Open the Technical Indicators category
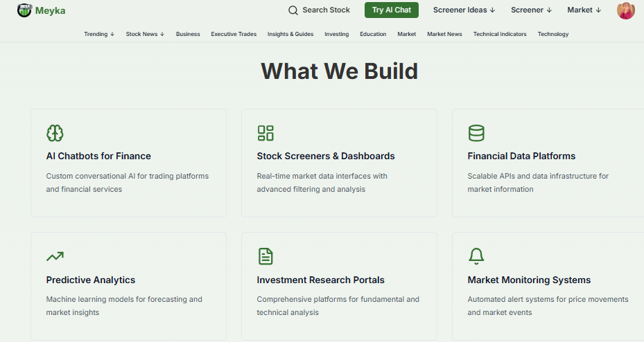Image resolution: width=644 pixels, height=342 pixels. tap(500, 34)
